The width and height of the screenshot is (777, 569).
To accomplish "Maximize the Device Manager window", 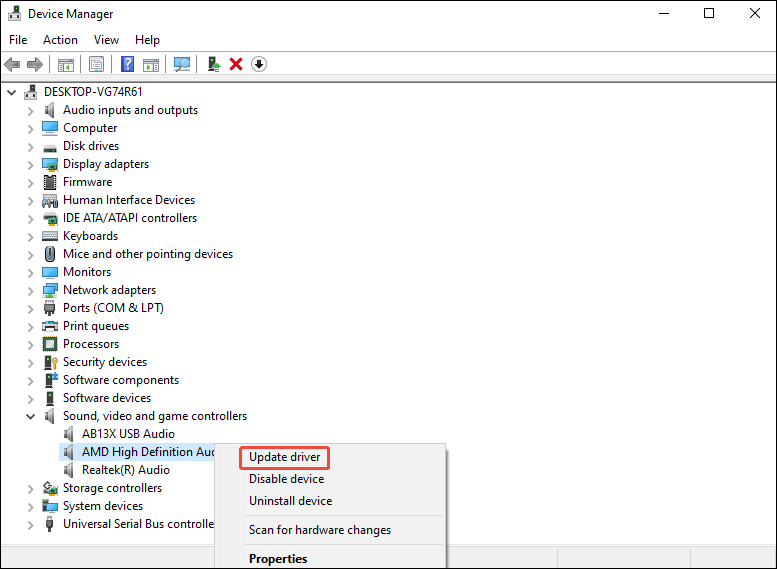I will (709, 13).
